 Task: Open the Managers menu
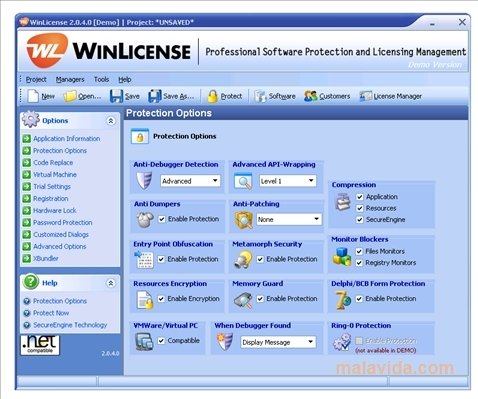70,79
